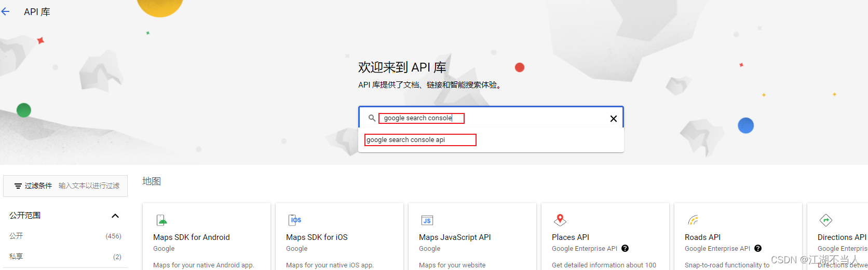Open the Maps SDK for iOS icon
868x270 pixels.
[295, 220]
